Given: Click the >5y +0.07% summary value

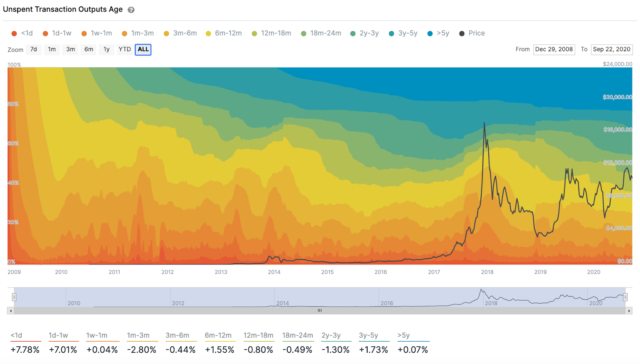Looking at the screenshot, I should tap(413, 350).
